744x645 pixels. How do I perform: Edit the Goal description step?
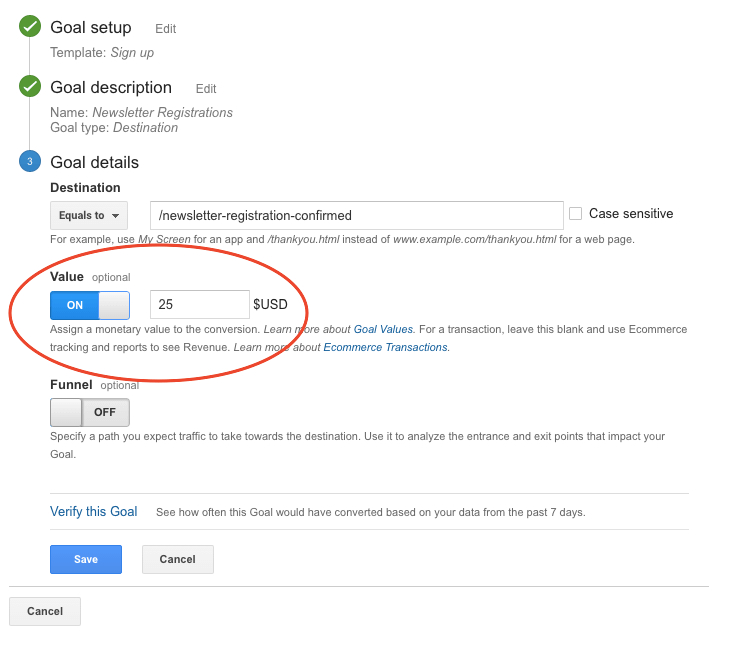206,89
